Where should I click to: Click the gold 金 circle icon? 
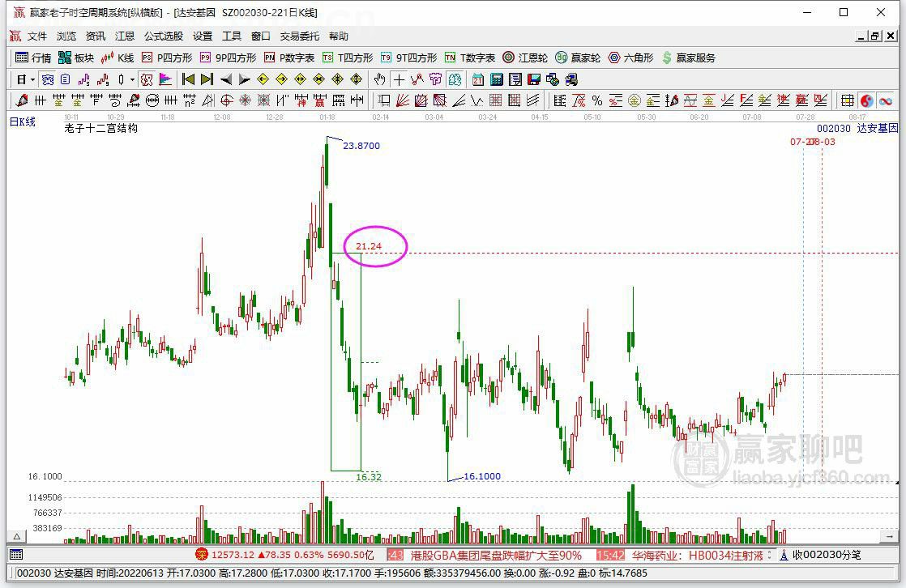tap(635, 100)
